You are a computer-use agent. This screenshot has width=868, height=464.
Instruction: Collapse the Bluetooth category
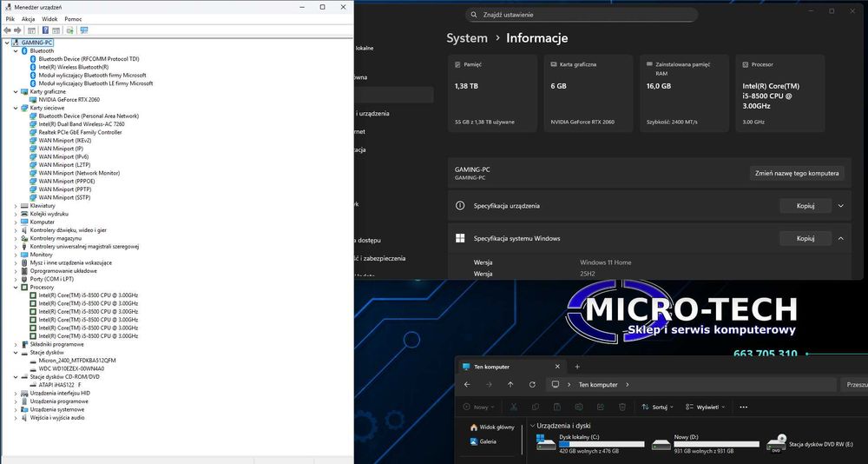tap(16, 51)
